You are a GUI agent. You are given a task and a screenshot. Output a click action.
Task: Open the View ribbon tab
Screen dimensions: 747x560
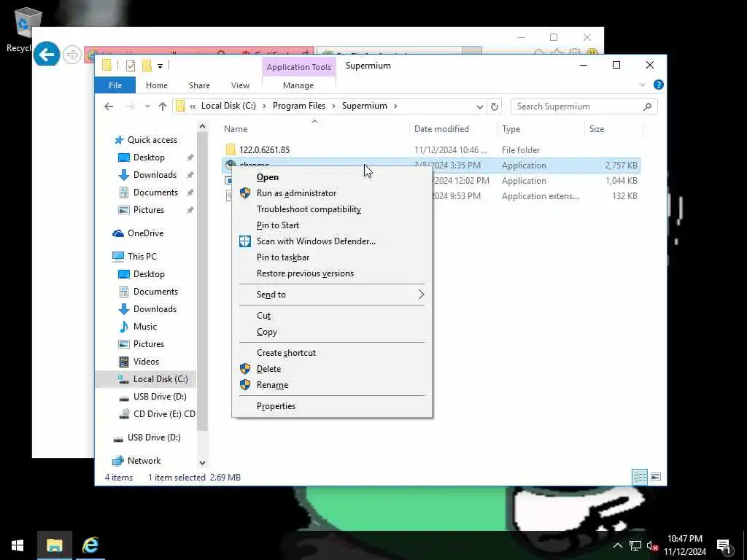pos(240,85)
